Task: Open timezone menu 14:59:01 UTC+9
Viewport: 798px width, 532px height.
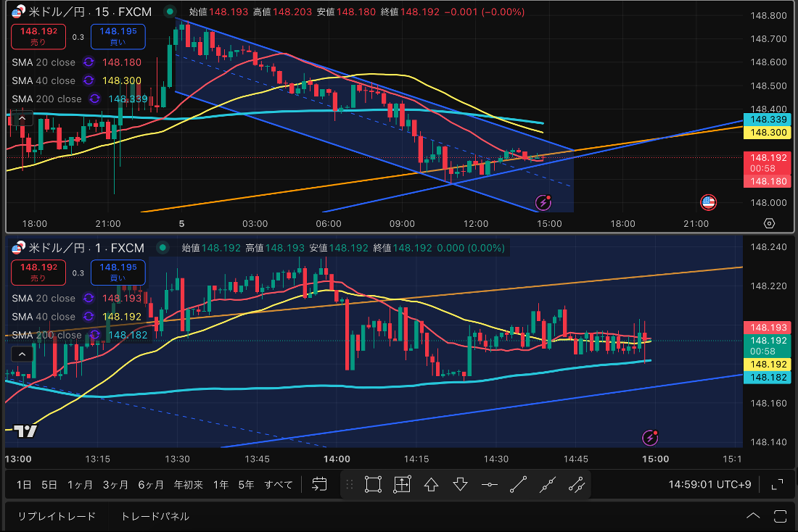Action: point(709,484)
